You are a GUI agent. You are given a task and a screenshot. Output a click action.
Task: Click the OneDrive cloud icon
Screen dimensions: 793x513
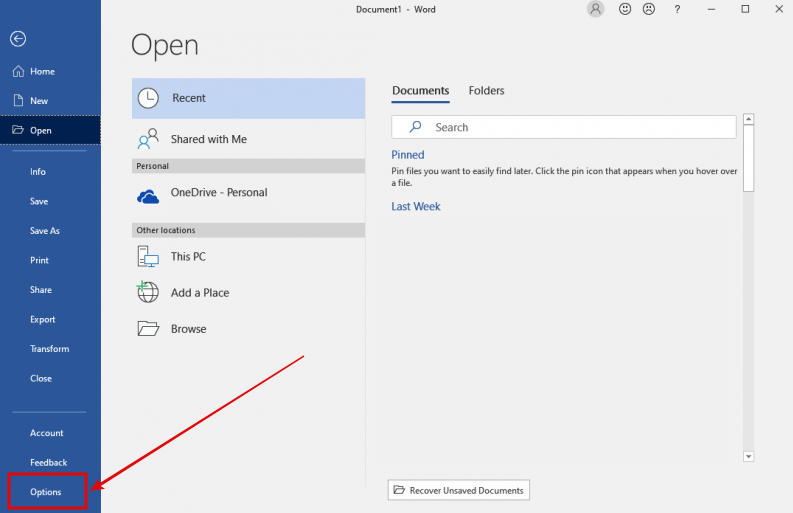pos(148,196)
